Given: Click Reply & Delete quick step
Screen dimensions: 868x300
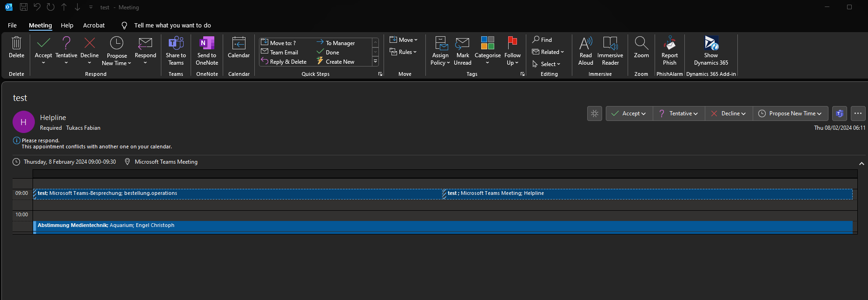Looking at the screenshot, I should tap(284, 61).
